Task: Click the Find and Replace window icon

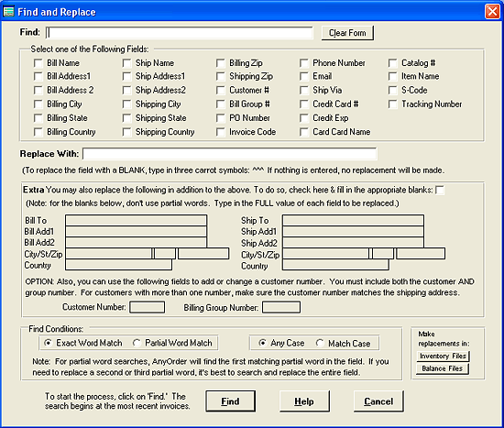Action: [8, 12]
